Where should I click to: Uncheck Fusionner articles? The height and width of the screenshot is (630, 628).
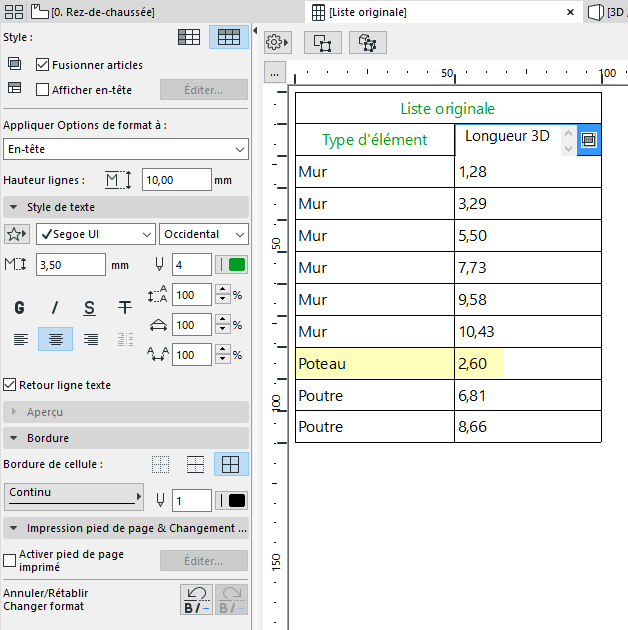[x=42, y=65]
